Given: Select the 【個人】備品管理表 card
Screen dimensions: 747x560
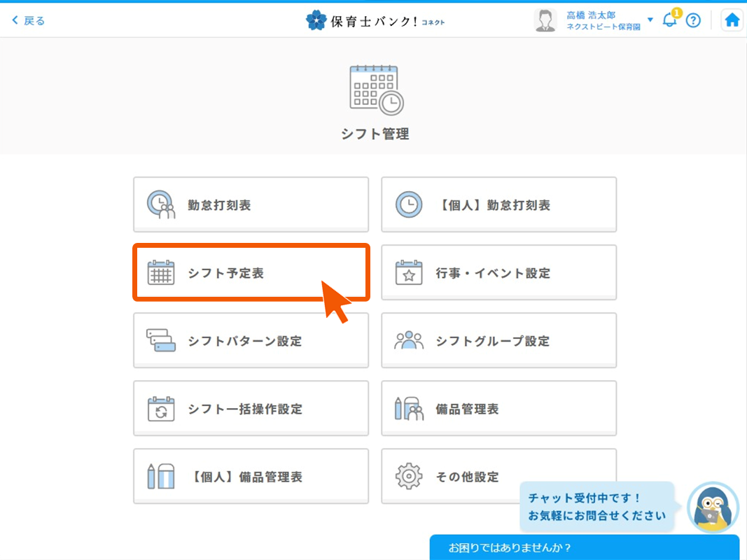Looking at the screenshot, I should coord(251,476).
